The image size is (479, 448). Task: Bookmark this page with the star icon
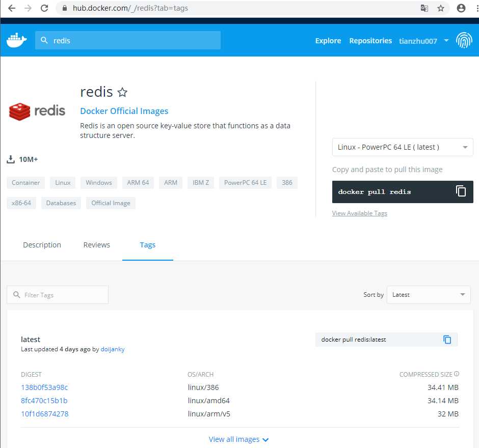pyautogui.click(x=440, y=8)
